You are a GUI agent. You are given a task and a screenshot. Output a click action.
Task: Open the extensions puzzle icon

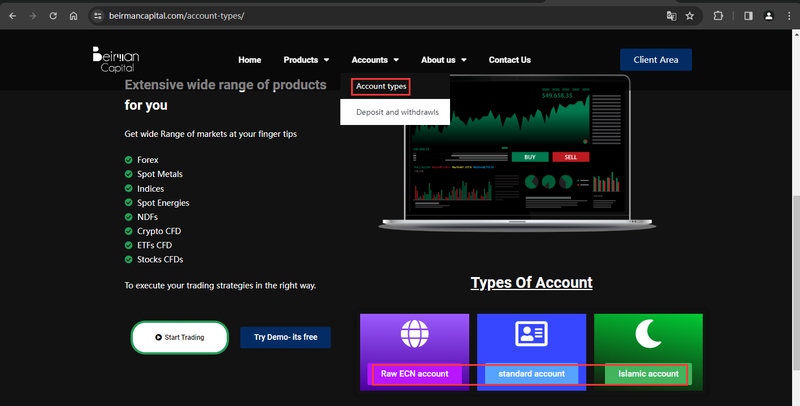718,16
